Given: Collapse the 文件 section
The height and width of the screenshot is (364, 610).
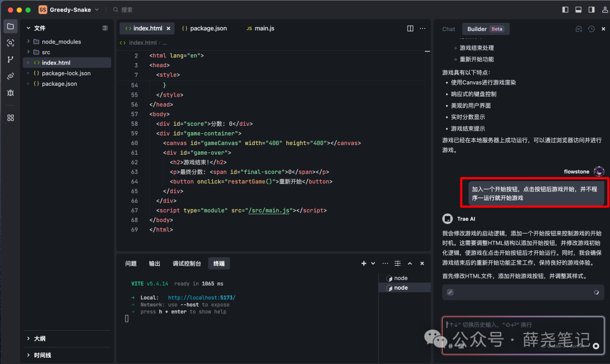Looking at the screenshot, I should (28, 28).
